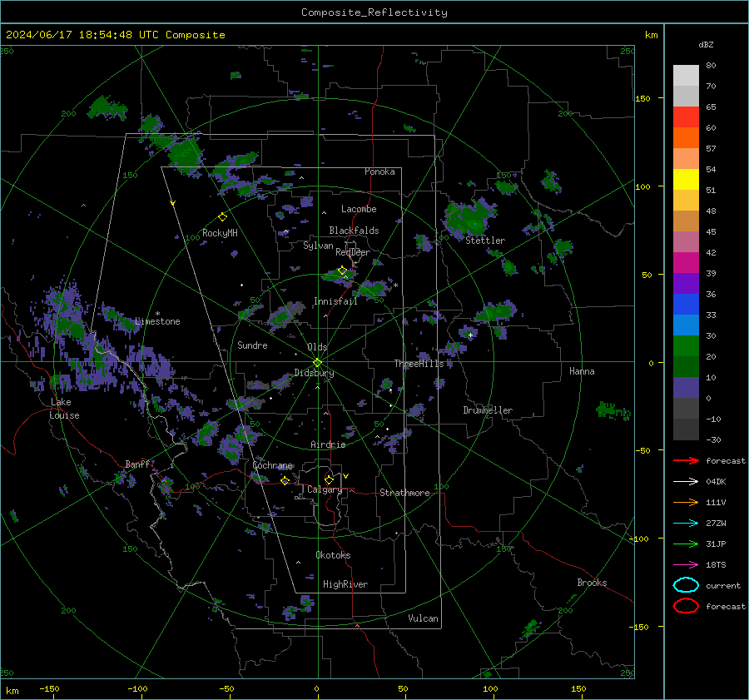The width and height of the screenshot is (749, 700).
Task: Select the cyan 27ZW arrow icon
Action: click(686, 524)
